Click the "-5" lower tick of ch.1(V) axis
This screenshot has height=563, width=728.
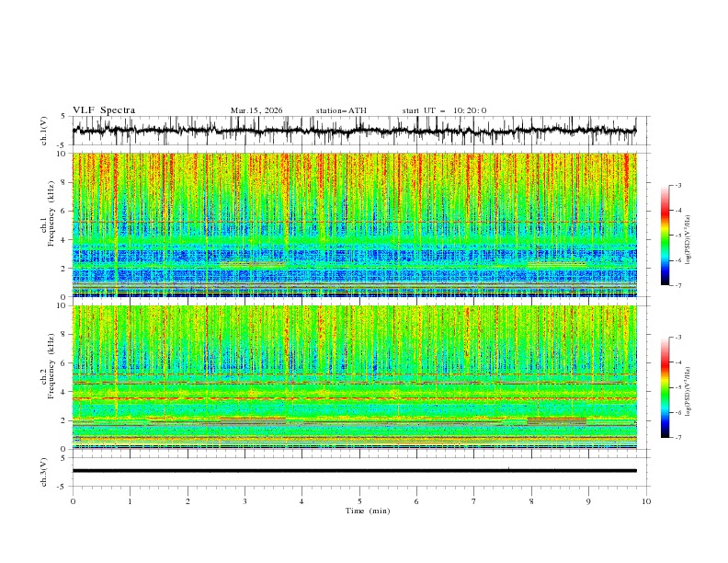click(x=63, y=145)
